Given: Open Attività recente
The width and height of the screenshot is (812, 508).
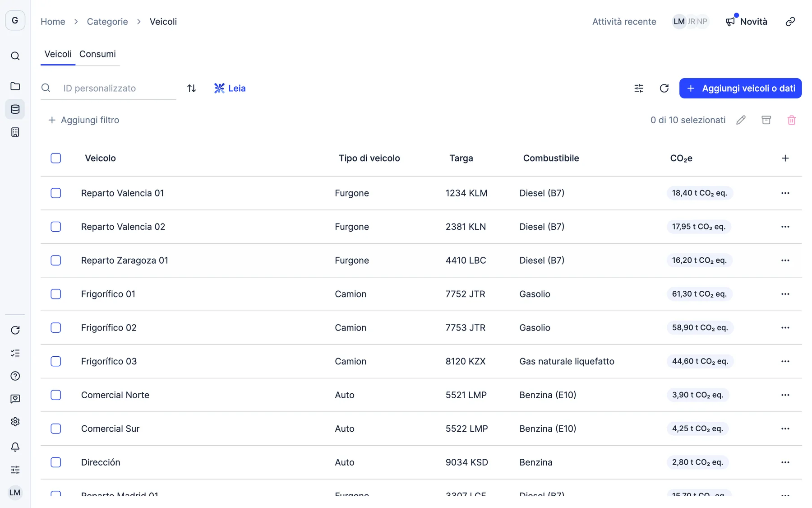Looking at the screenshot, I should [624, 22].
